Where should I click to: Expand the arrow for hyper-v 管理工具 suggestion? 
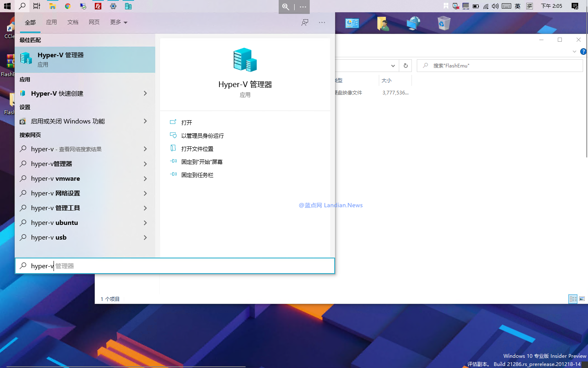pyautogui.click(x=145, y=208)
